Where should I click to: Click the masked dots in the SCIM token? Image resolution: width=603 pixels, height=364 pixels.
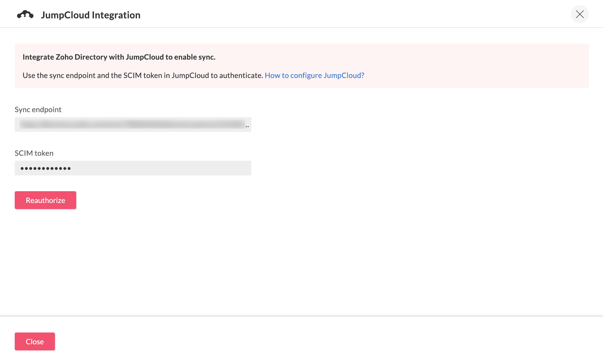tap(45, 168)
